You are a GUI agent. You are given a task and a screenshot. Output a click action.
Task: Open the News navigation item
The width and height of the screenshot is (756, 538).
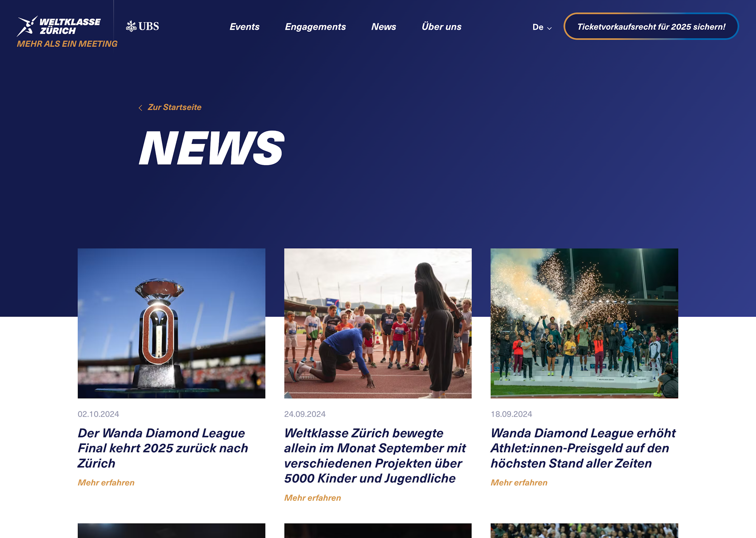pyautogui.click(x=384, y=27)
